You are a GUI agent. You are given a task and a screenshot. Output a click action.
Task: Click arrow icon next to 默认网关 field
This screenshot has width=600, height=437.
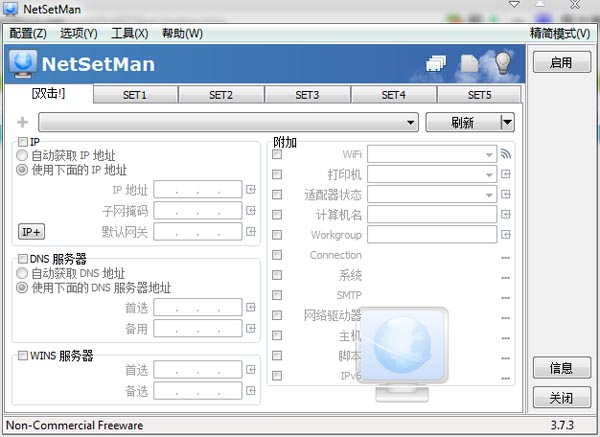click(x=251, y=232)
